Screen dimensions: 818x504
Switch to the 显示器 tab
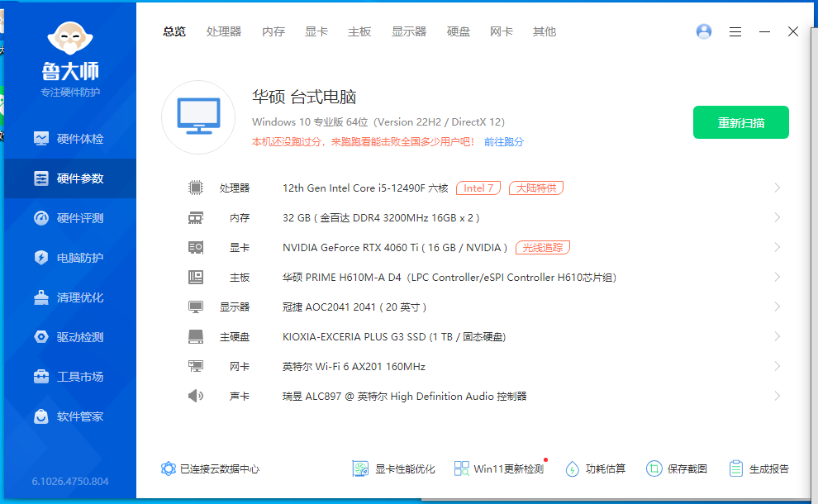(x=409, y=32)
